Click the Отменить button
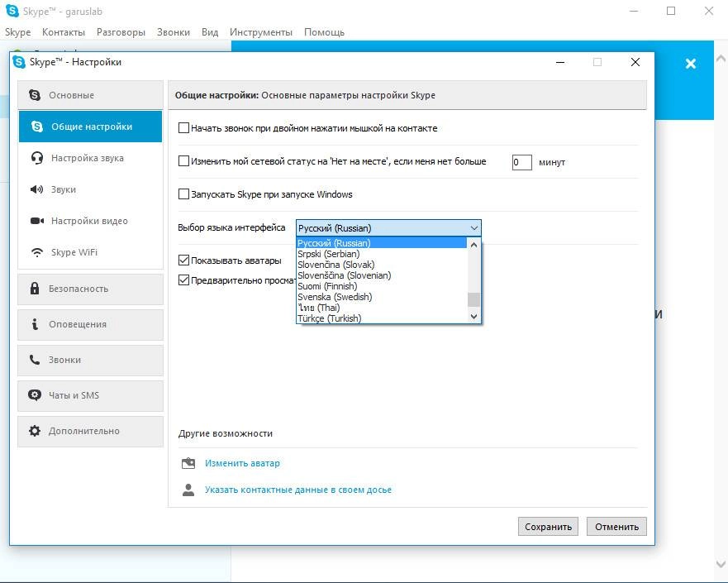This screenshot has width=728, height=583. tap(616, 526)
